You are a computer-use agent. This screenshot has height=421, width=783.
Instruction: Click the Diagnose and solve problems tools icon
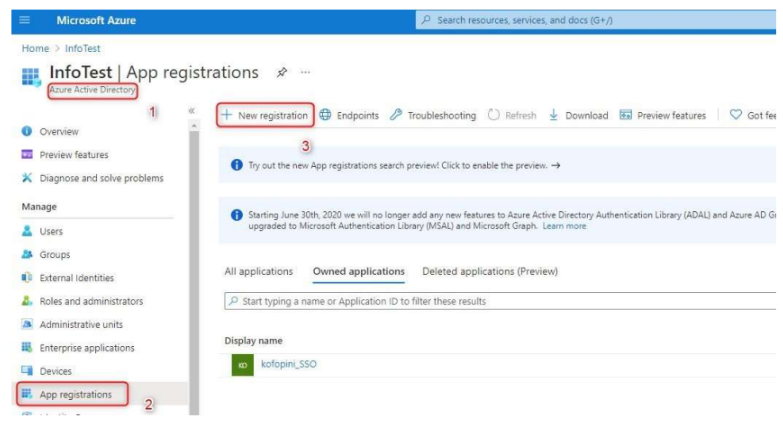tap(27, 178)
